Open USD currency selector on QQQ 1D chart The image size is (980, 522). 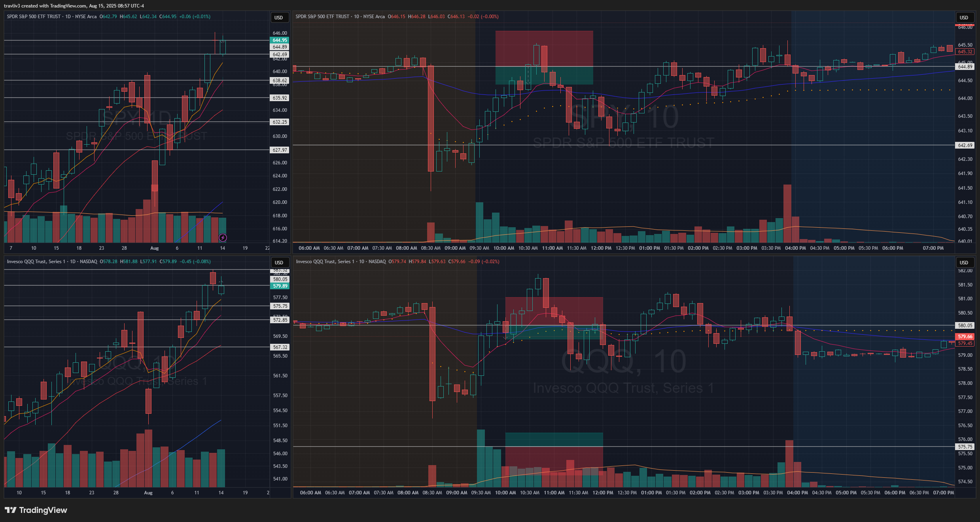point(279,262)
